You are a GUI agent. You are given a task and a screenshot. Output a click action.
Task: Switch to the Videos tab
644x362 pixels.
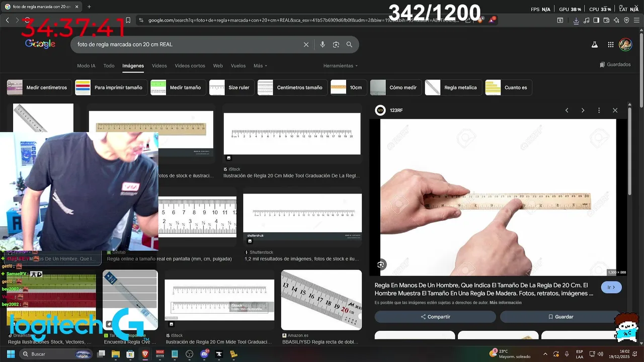point(159,66)
